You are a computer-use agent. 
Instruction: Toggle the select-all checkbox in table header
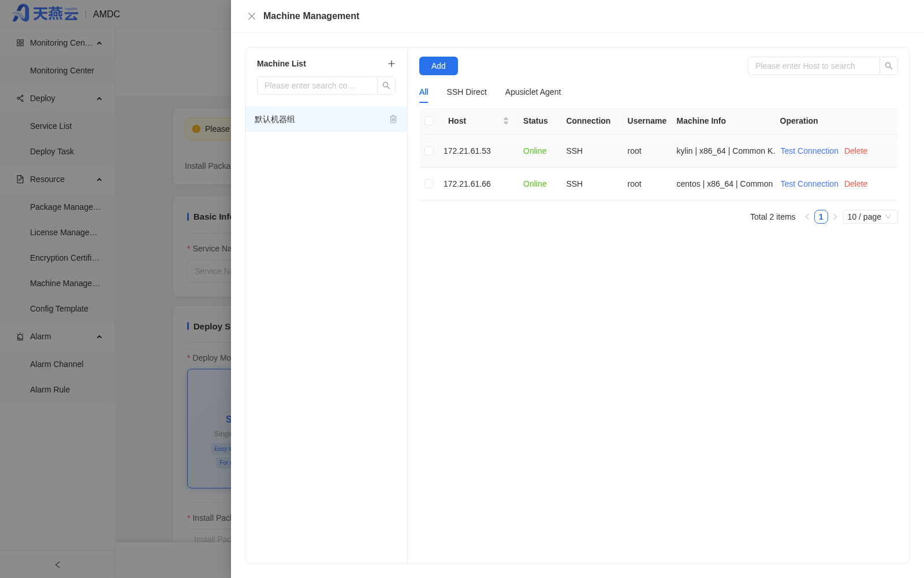point(429,121)
